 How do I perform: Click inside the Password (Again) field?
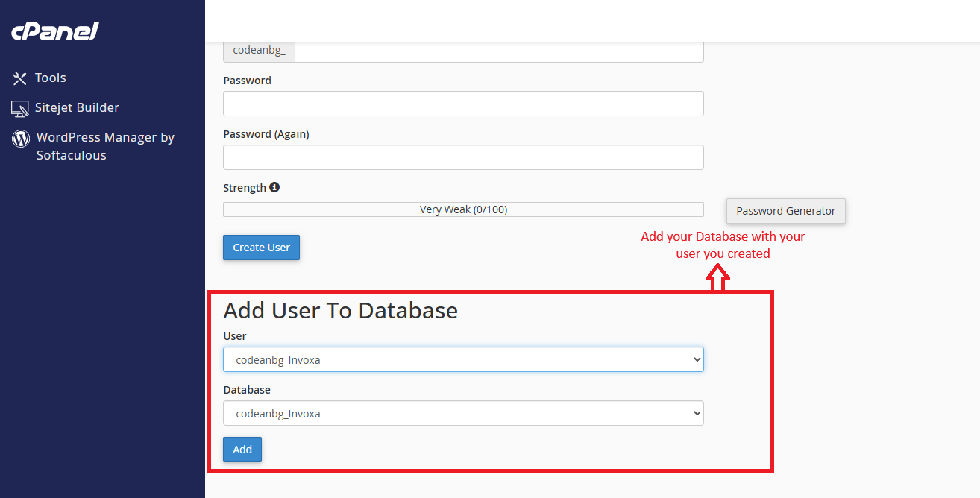click(x=462, y=157)
